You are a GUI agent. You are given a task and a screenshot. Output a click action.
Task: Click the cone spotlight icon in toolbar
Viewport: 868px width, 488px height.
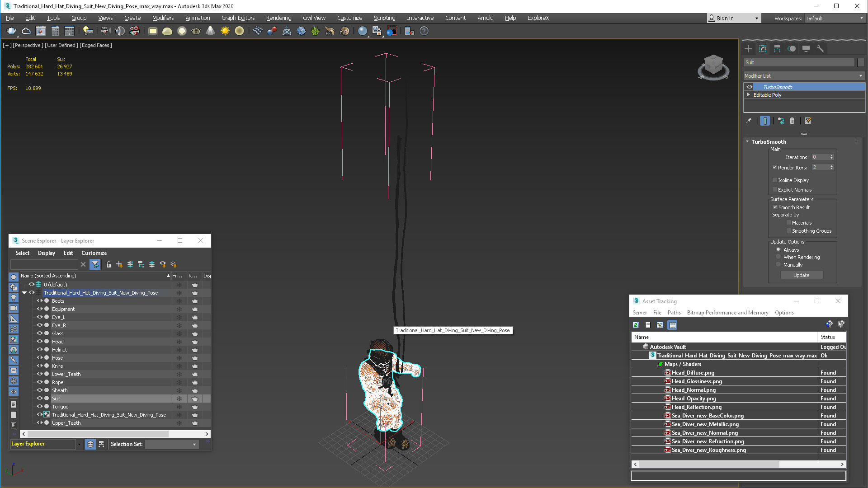pos(210,31)
